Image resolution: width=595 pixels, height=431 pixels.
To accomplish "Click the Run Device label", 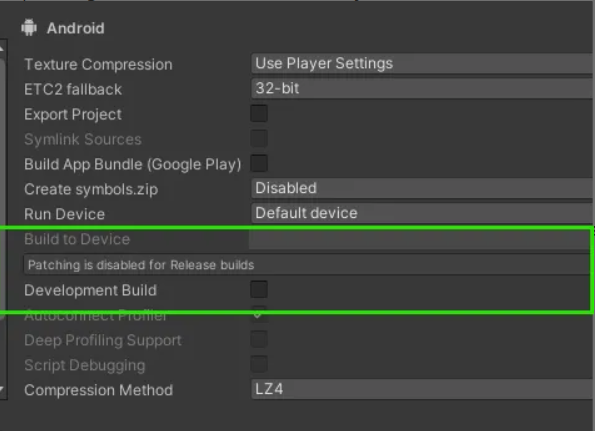I will coord(65,214).
